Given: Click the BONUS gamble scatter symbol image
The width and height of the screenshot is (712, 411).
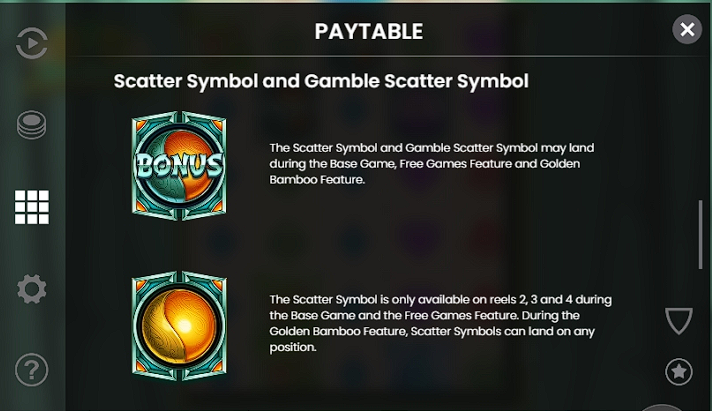Looking at the screenshot, I should 179,166.
